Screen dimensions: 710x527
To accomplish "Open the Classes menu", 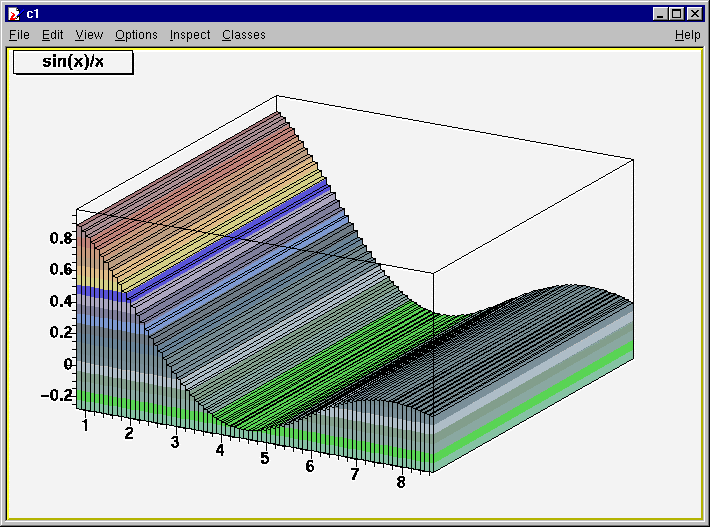I will (x=244, y=35).
